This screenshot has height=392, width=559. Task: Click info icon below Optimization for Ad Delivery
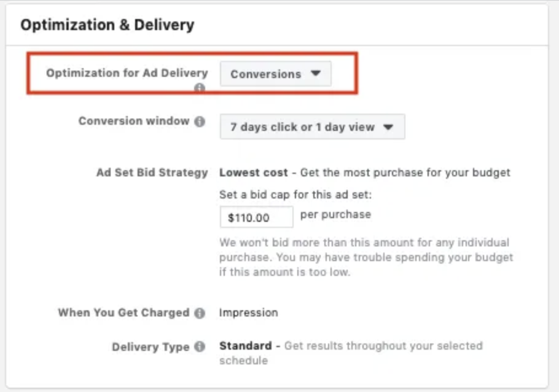click(x=200, y=88)
